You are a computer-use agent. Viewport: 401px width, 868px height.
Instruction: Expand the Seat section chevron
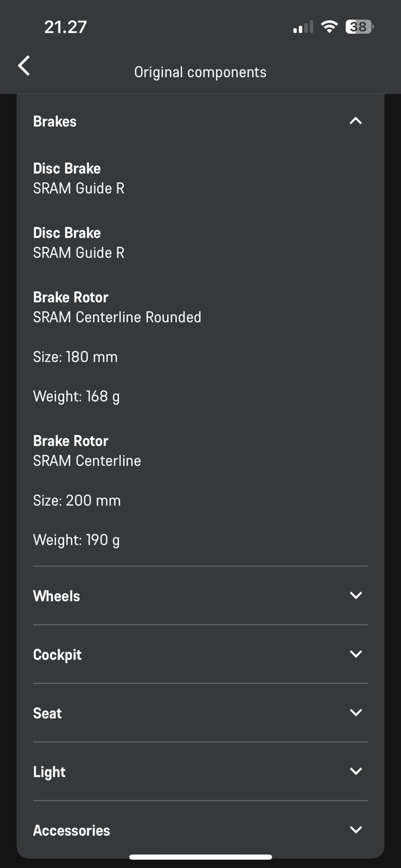coord(355,713)
